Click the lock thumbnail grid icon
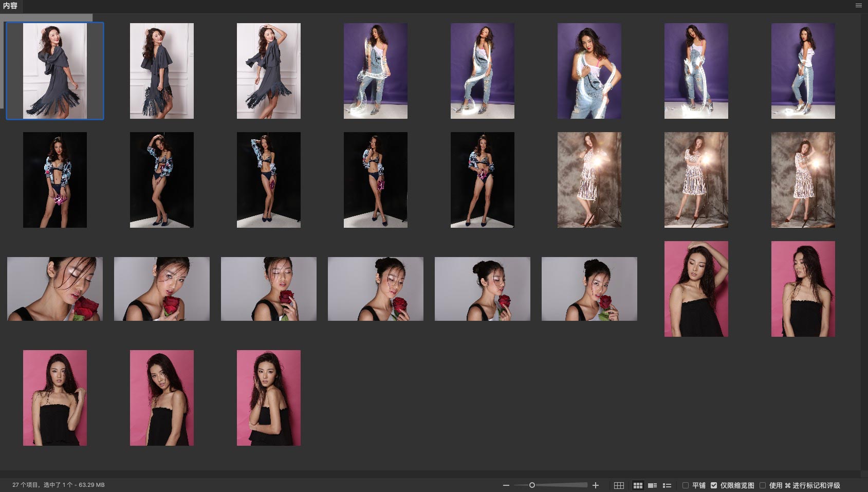The width and height of the screenshot is (868, 492). 619,485
